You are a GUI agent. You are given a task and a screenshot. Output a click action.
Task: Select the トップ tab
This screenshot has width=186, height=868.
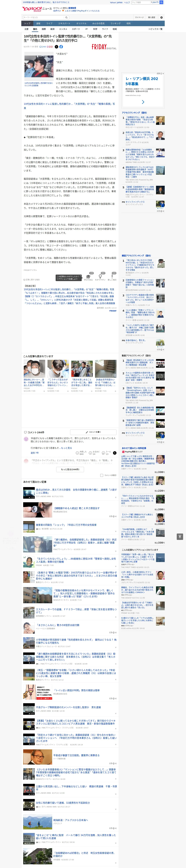pyautogui.click(x=27, y=23)
